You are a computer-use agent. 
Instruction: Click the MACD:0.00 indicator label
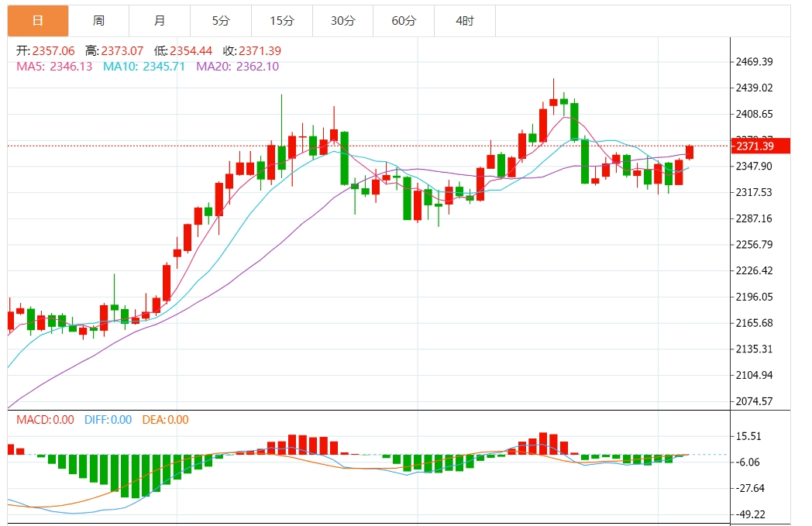pos(45,420)
